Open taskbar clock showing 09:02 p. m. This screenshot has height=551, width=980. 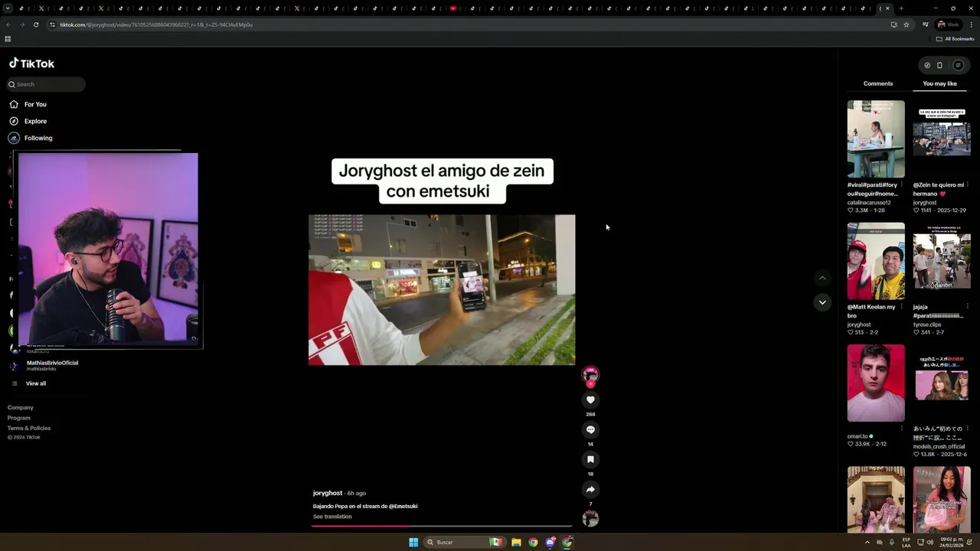click(952, 542)
